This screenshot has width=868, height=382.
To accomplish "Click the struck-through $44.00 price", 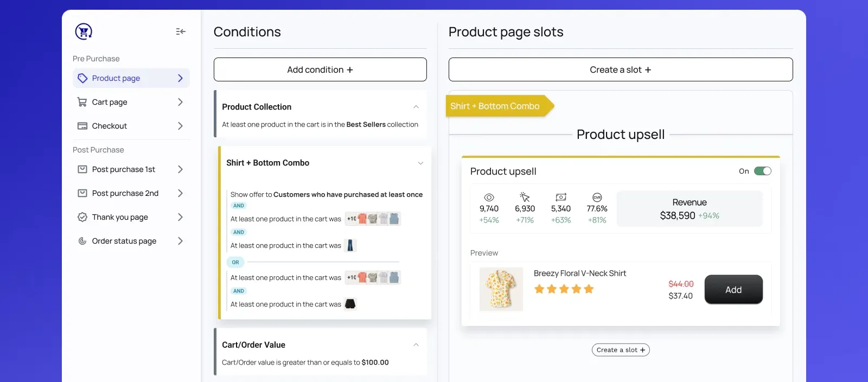I will (681, 284).
